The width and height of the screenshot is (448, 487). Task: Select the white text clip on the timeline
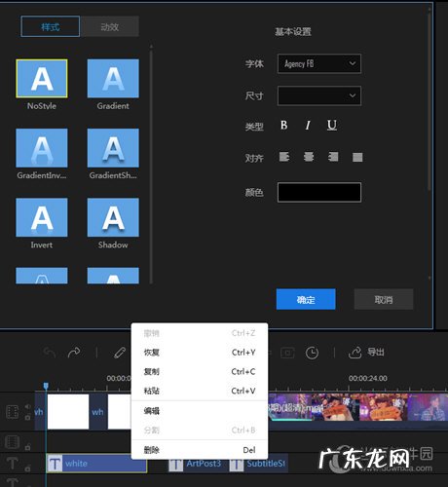point(96,464)
